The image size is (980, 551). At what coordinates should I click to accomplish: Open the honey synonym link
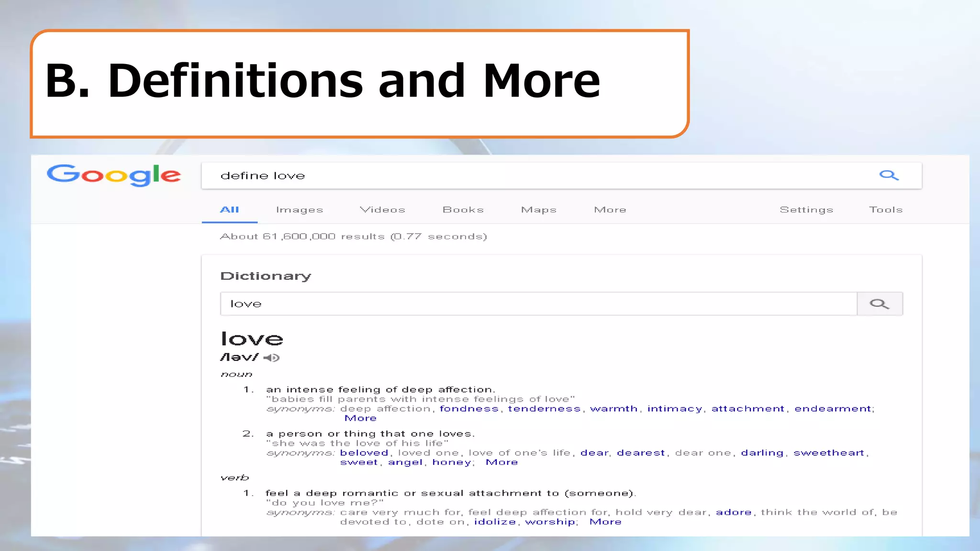(452, 463)
